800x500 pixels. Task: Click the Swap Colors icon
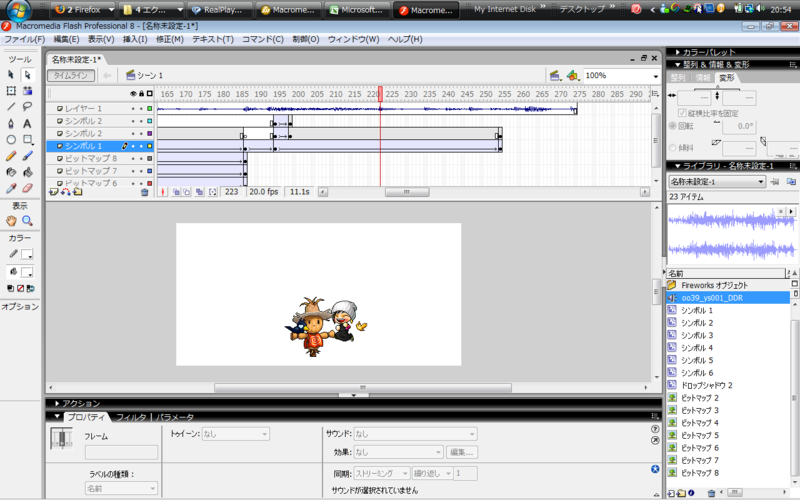(31, 289)
